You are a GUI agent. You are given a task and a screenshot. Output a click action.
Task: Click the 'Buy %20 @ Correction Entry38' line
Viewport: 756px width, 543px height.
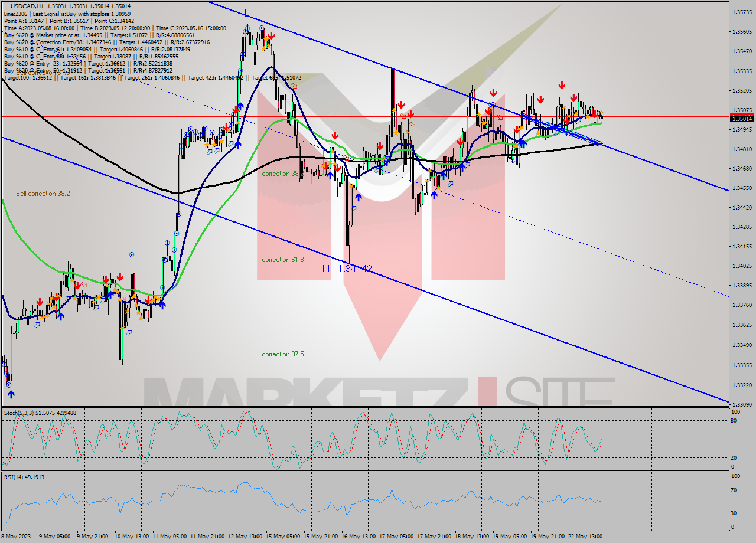(x=106, y=42)
